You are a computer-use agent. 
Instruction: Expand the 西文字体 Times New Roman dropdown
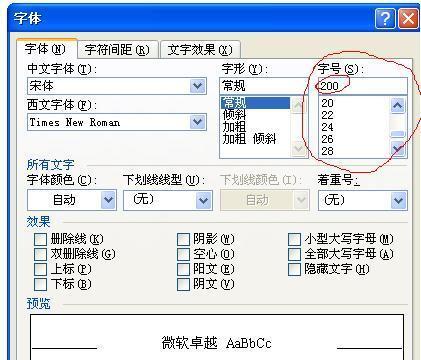click(x=198, y=122)
